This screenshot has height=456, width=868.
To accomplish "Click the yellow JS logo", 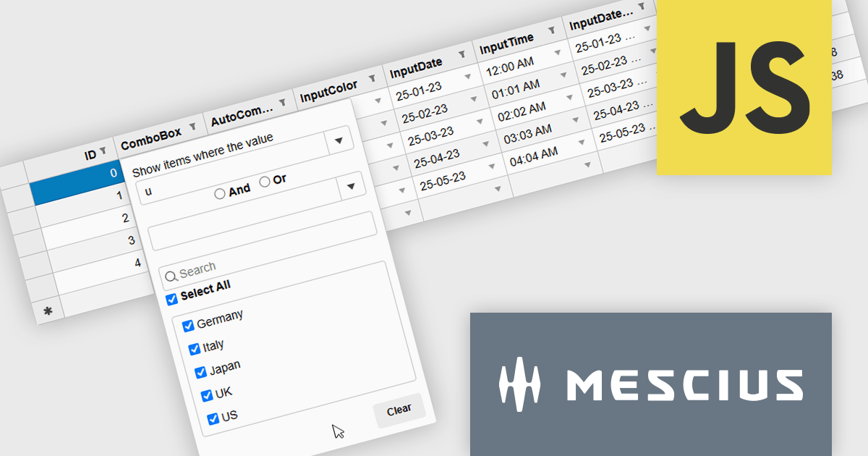I will click(744, 87).
